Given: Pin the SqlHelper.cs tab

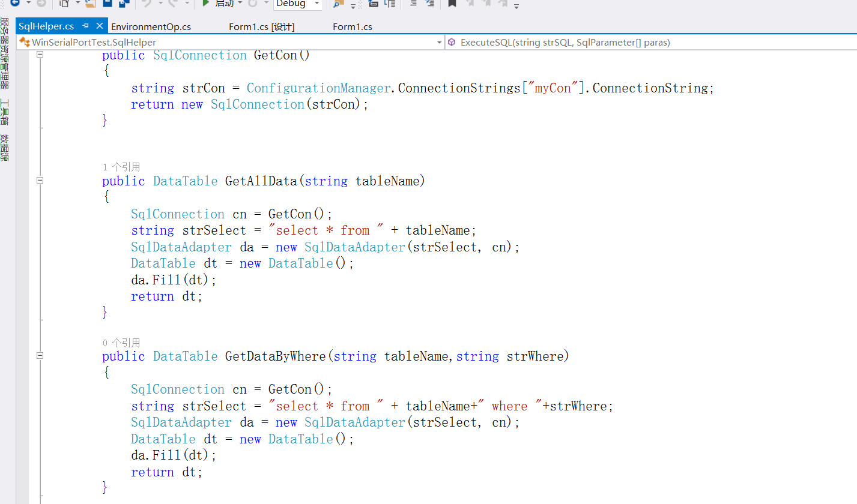Looking at the screenshot, I should 86,26.
